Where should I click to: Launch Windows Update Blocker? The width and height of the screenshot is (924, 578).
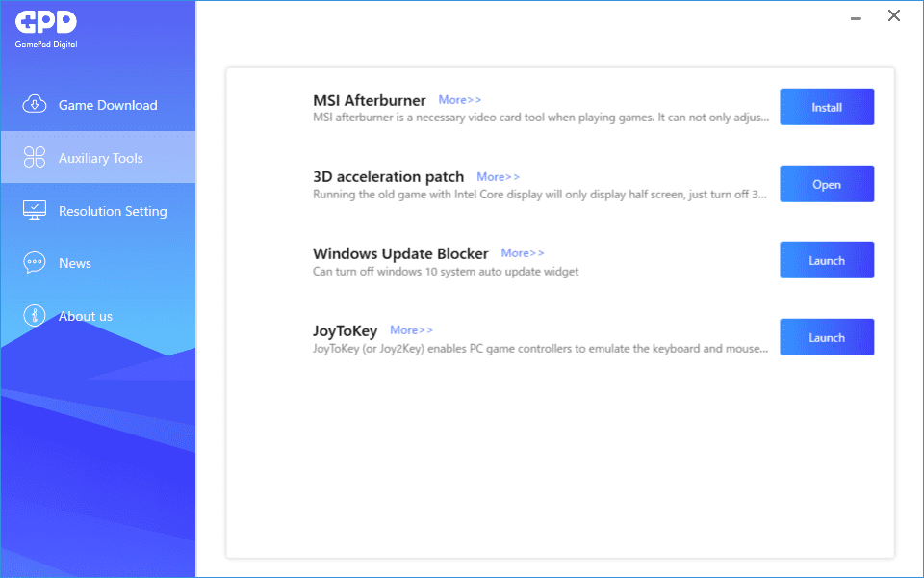827,260
